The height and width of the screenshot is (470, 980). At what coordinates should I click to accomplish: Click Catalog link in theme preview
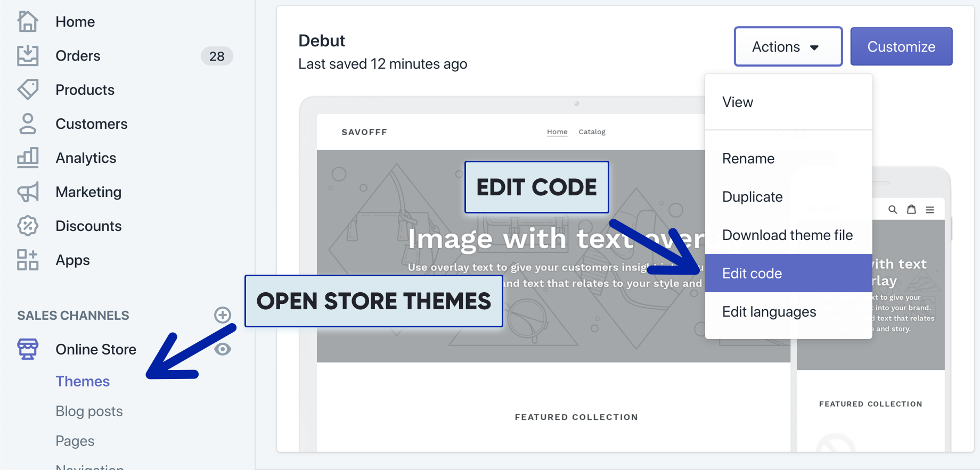592,132
